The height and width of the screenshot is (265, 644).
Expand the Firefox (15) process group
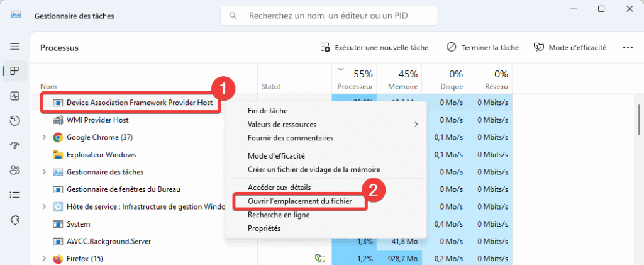pyautogui.click(x=45, y=259)
